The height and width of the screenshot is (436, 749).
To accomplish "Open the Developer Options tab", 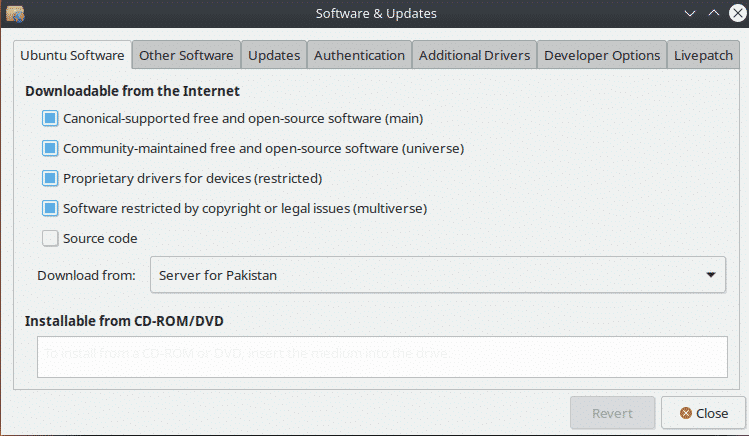I will (x=602, y=55).
